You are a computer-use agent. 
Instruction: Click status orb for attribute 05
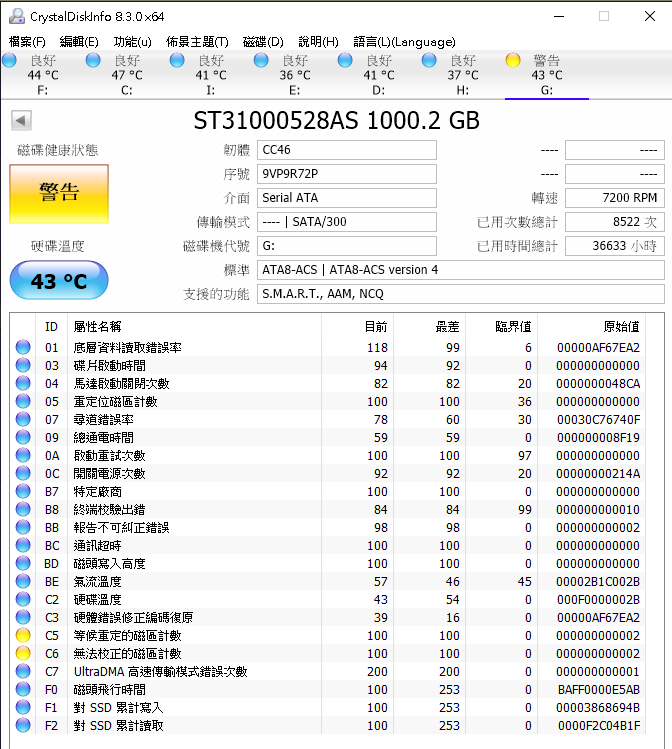click(23, 401)
